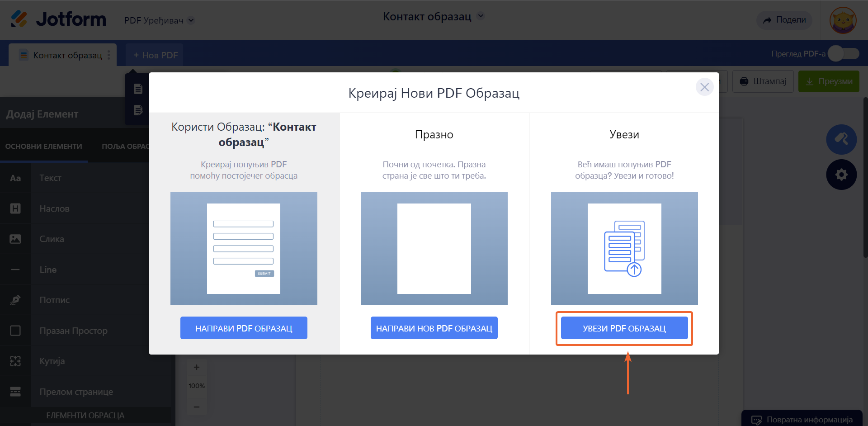Open the Контакт образац tab options menu
Image resolution: width=868 pixels, height=426 pixels.
pyautogui.click(x=108, y=55)
